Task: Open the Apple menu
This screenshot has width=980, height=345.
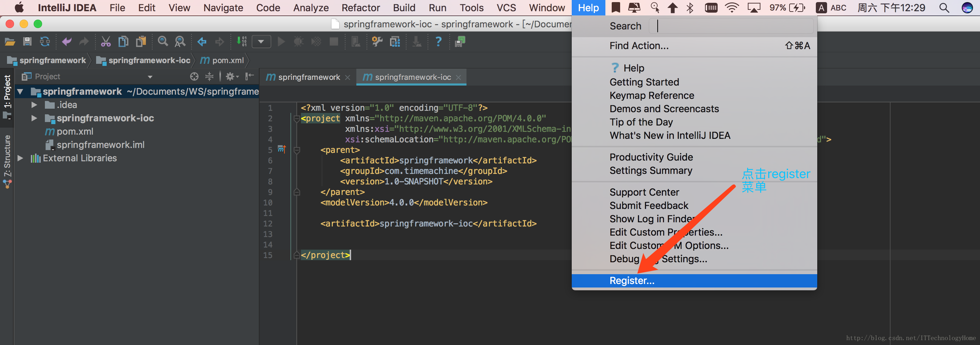Action: click(19, 8)
